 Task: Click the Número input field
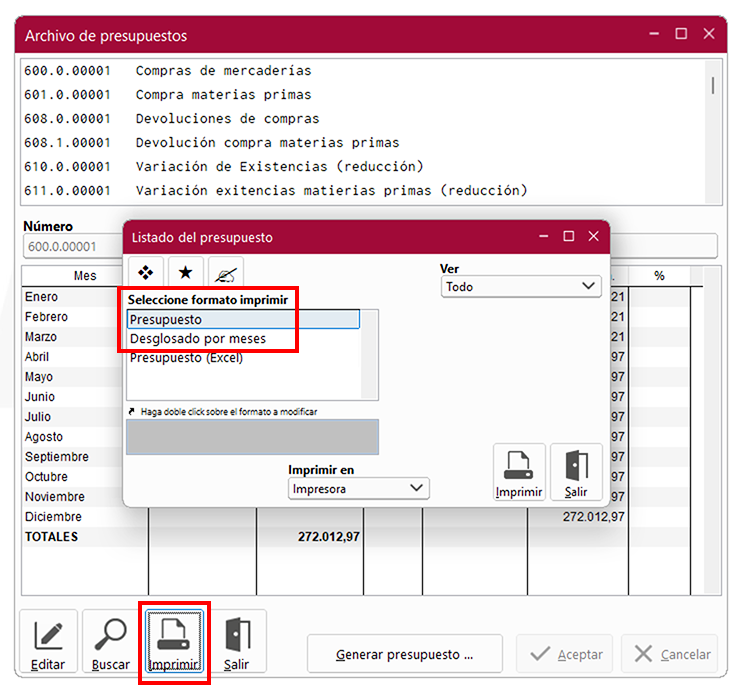tap(70, 246)
